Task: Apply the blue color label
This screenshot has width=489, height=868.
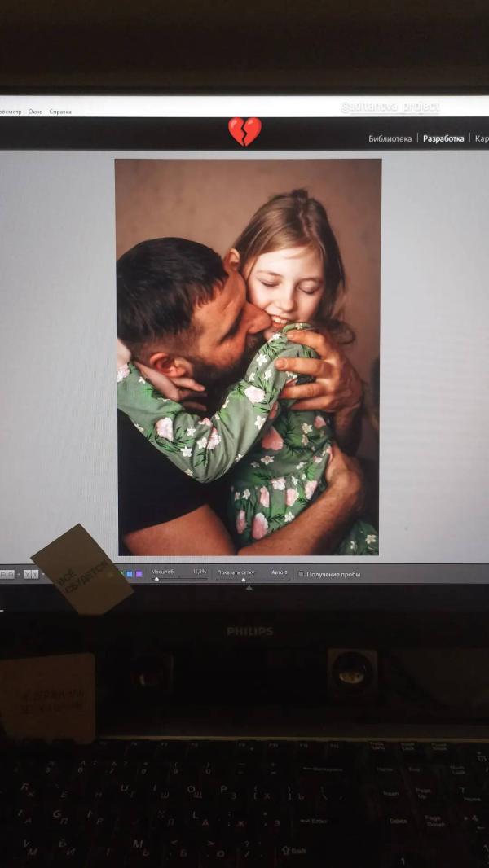Action: click(x=130, y=574)
